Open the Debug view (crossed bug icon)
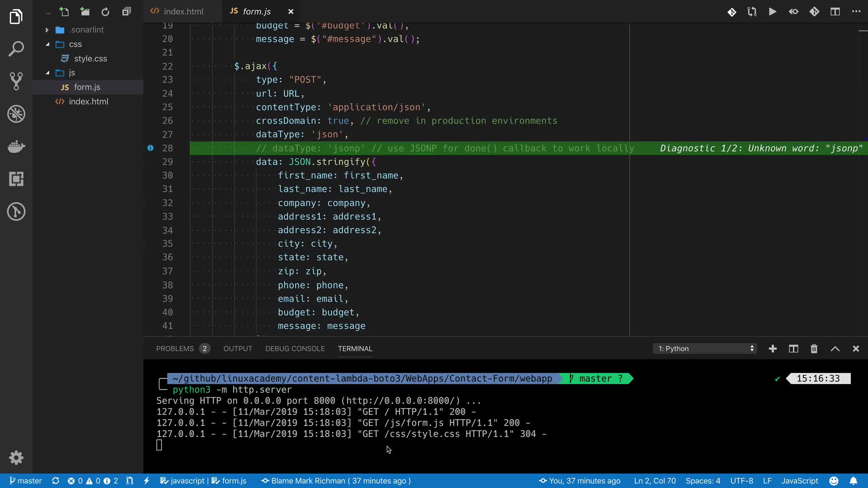This screenshot has height=488, width=868. (x=16, y=114)
